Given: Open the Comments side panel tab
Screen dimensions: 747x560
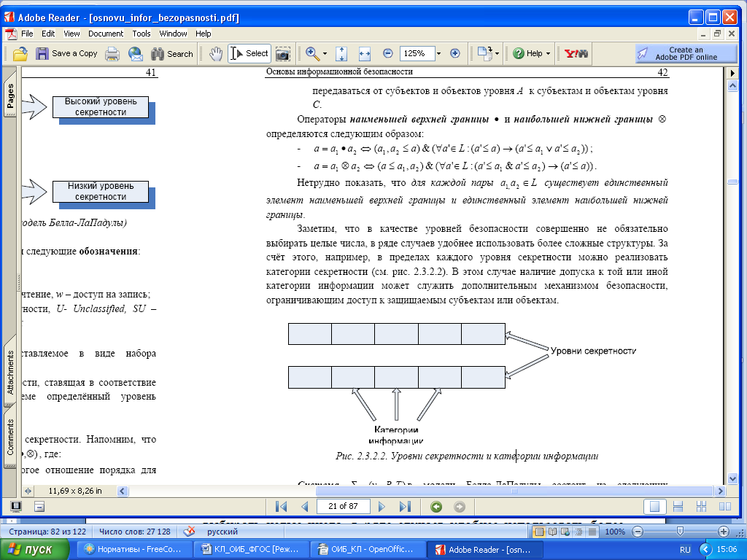Looking at the screenshot, I should point(10,436).
